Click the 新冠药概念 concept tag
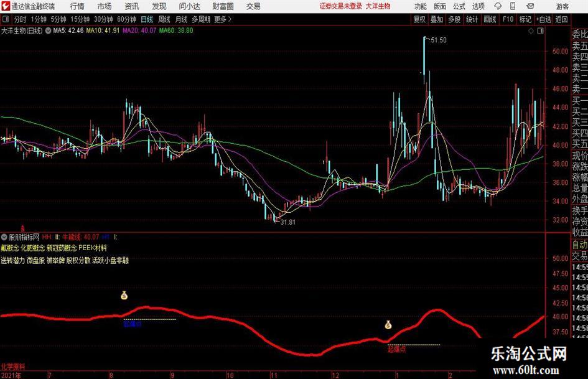 [62, 248]
